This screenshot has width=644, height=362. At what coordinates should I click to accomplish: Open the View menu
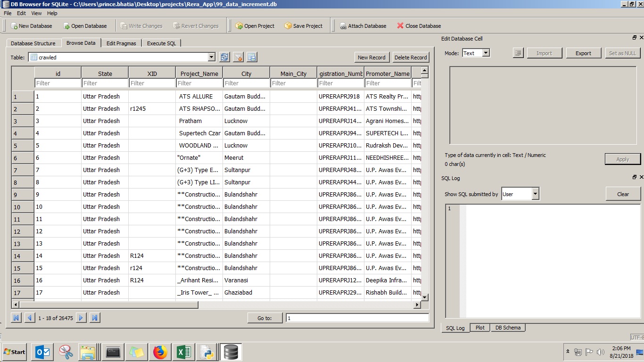(36, 13)
